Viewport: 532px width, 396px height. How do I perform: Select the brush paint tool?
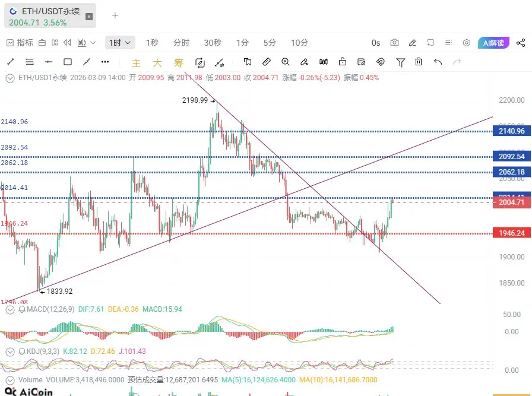coord(304,62)
